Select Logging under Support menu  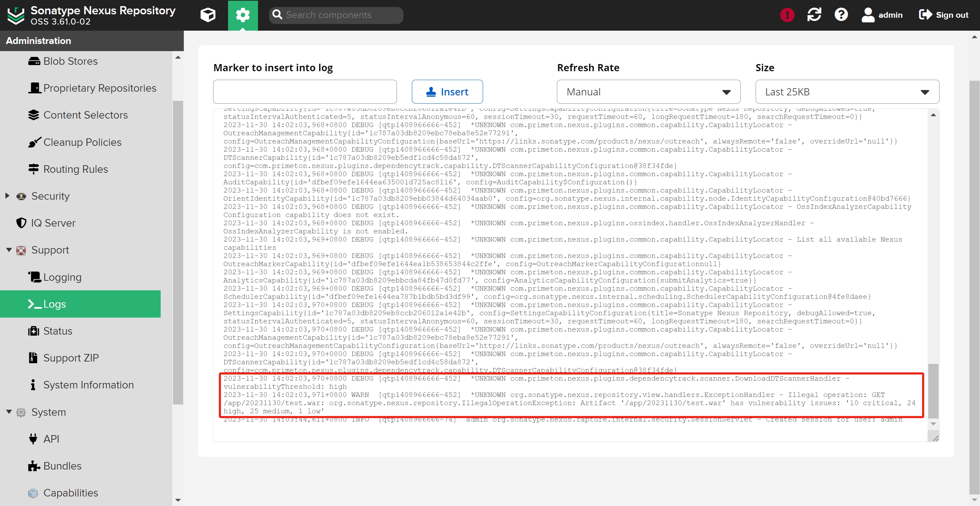point(62,277)
